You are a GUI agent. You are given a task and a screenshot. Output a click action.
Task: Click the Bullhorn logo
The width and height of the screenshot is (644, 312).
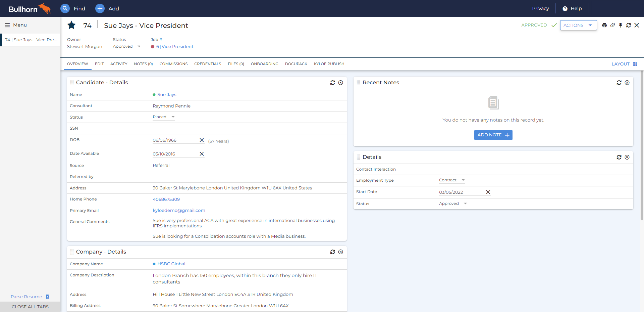coord(30,8)
